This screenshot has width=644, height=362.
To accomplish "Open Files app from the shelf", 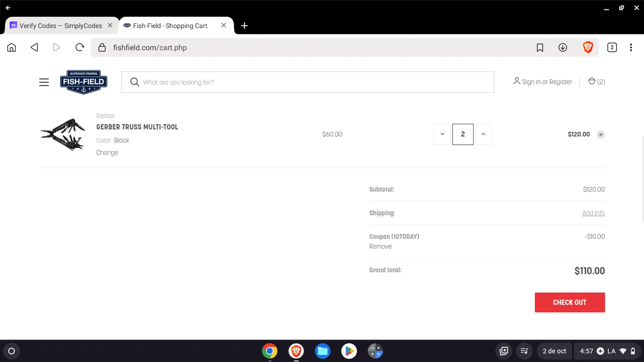I will [322, 351].
